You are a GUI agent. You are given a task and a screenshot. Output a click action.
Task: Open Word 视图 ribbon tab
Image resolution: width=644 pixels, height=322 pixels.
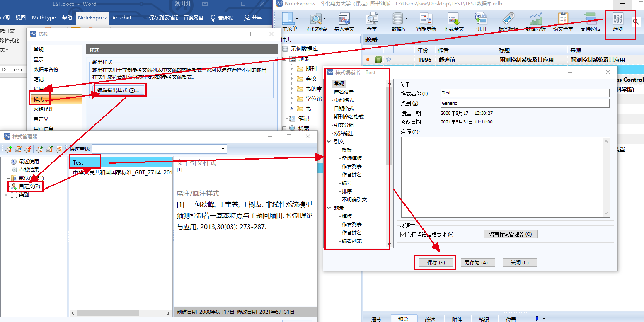point(21,17)
